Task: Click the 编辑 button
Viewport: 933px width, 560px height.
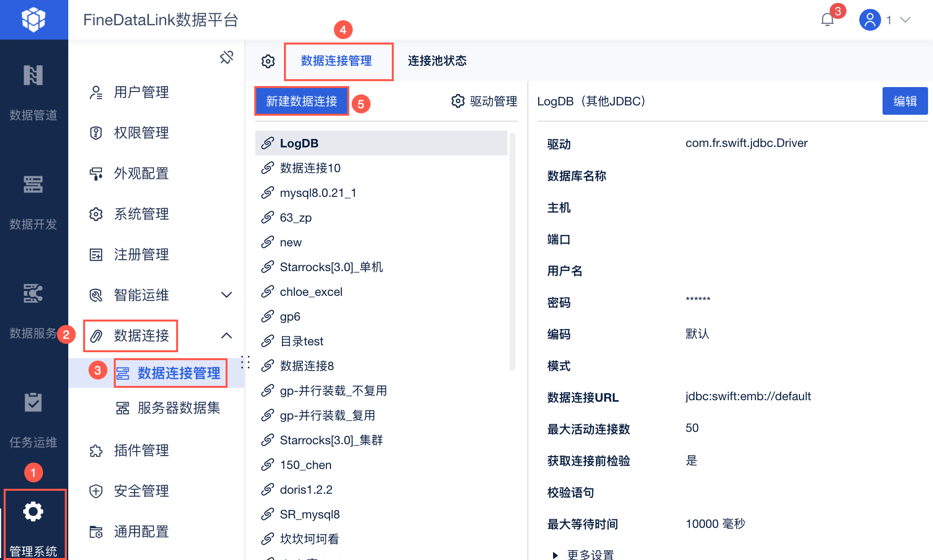Action: click(905, 101)
